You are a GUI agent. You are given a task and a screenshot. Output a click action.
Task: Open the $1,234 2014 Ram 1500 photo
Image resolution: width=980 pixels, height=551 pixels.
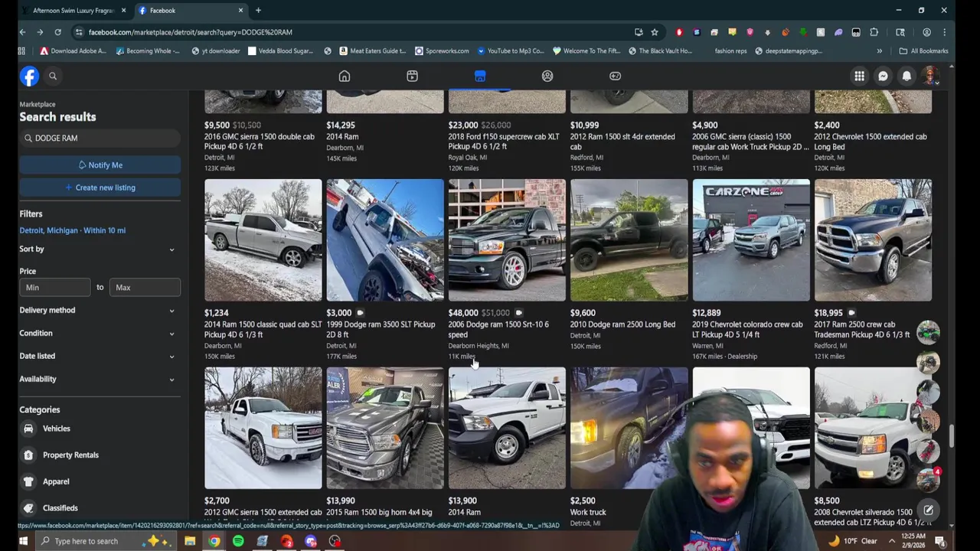(x=263, y=240)
